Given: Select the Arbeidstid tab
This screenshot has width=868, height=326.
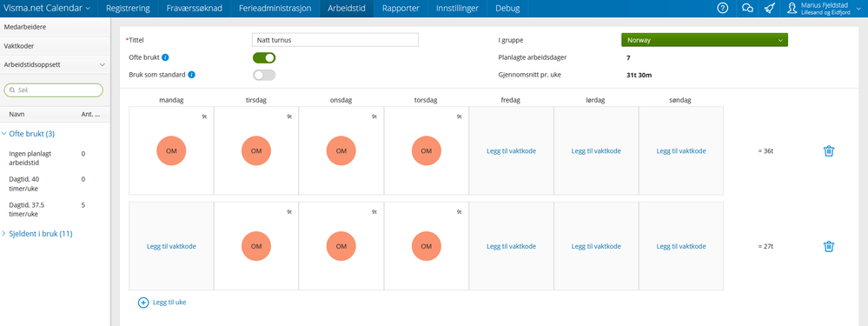Looking at the screenshot, I should coord(346,9).
